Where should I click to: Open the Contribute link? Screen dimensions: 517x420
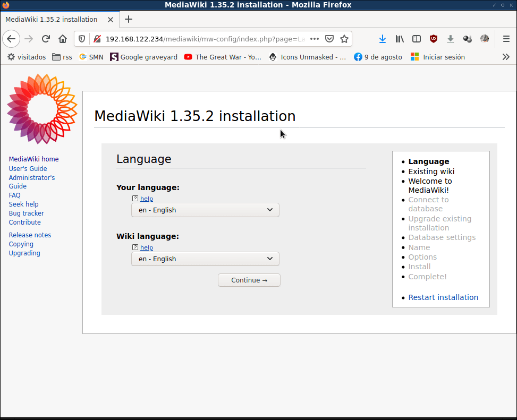(x=25, y=222)
